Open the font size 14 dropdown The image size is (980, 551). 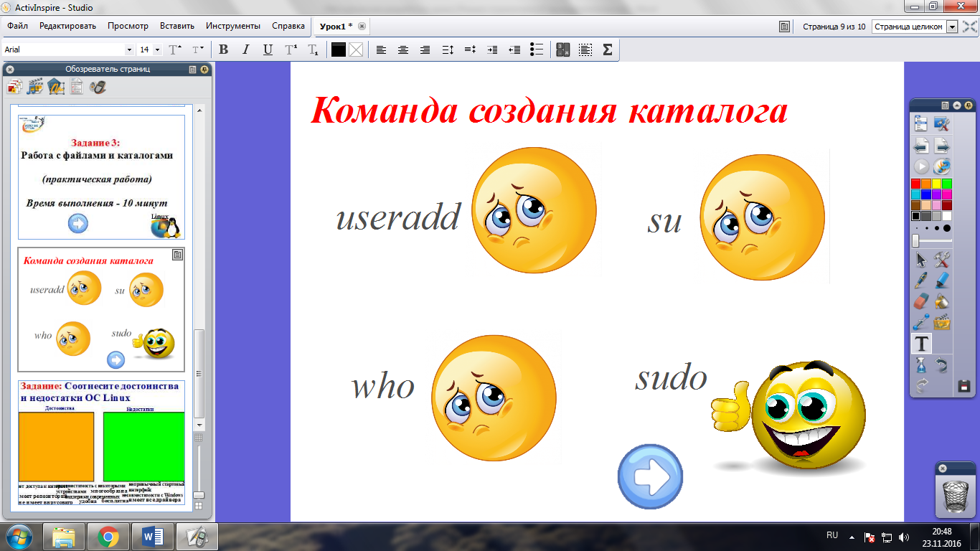pyautogui.click(x=157, y=50)
